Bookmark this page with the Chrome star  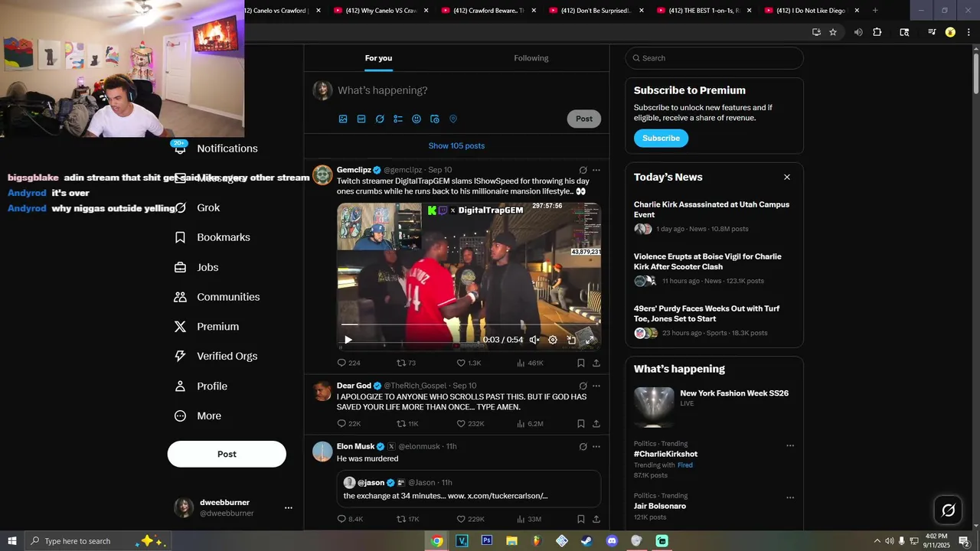[833, 32]
